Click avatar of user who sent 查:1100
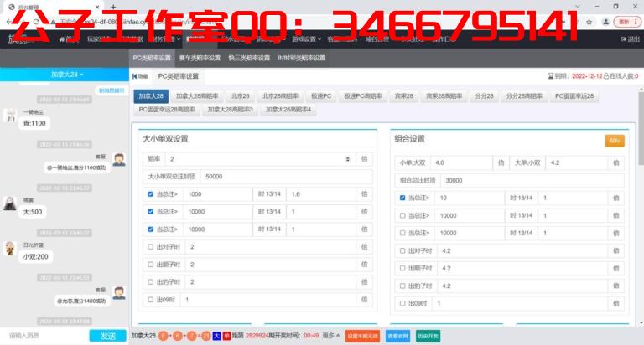This screenshot has height=345, width=644. (x=10, y=116)
